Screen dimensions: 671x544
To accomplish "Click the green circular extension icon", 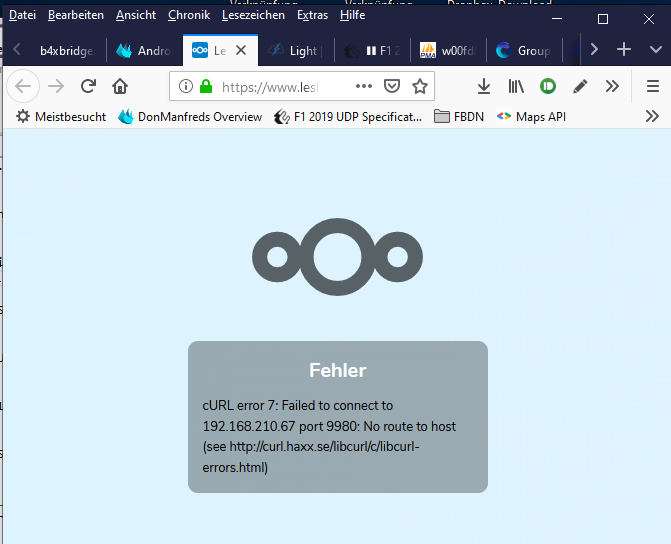I will pyautogui.click(x=548, y=86).
